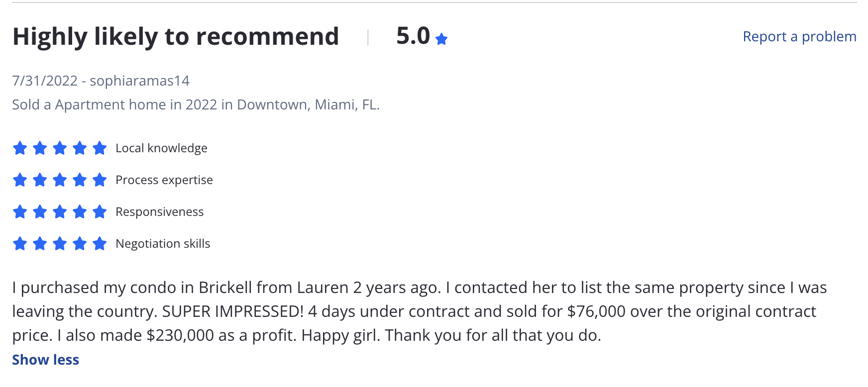Click the fifth Local knowledge star
This screenshot has width=868, height=387.
[x=100, y=148]
